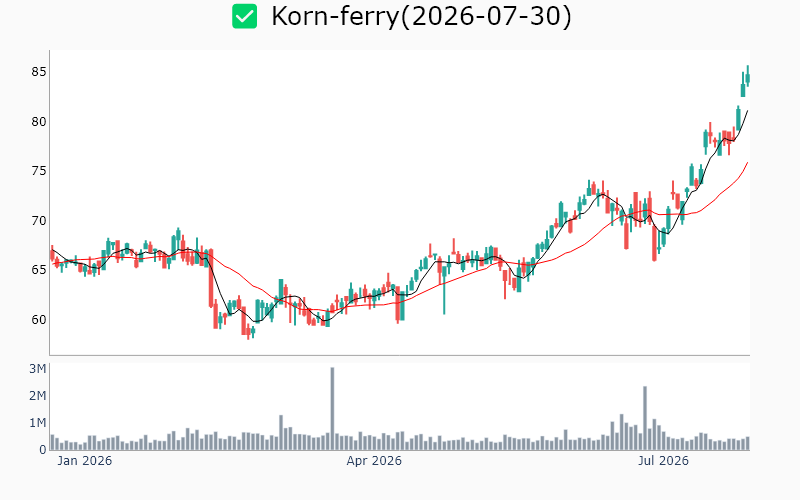Click the Apr 2026 x-axis label

tap(374, 461)
